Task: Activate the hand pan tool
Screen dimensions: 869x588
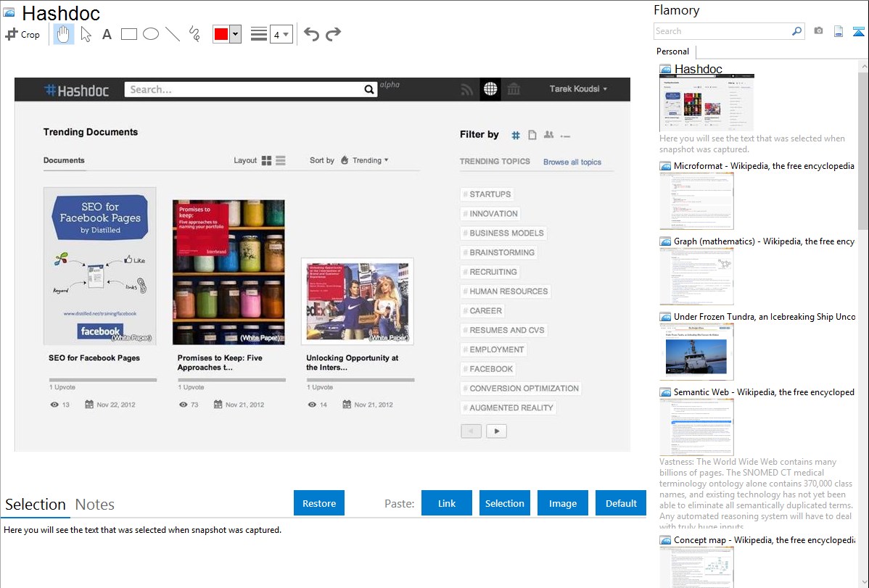Action: coord(64,34)
